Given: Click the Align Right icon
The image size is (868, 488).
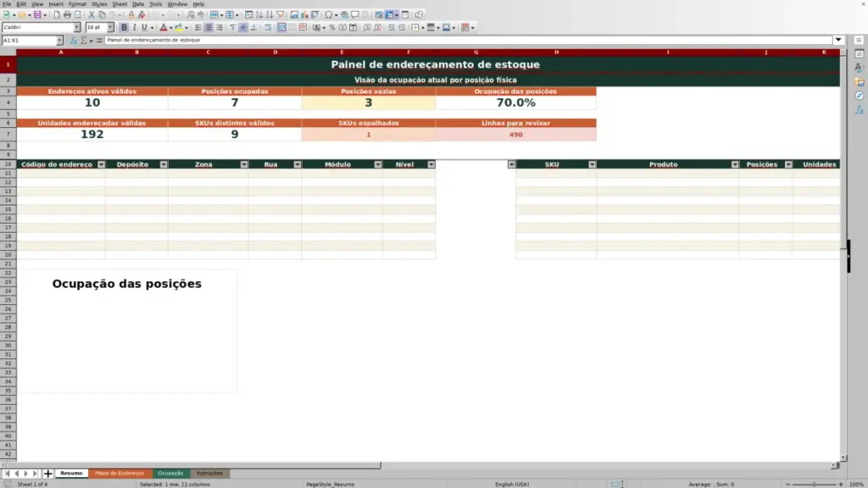Looking at the screenshot, I should tap(220, 28).
